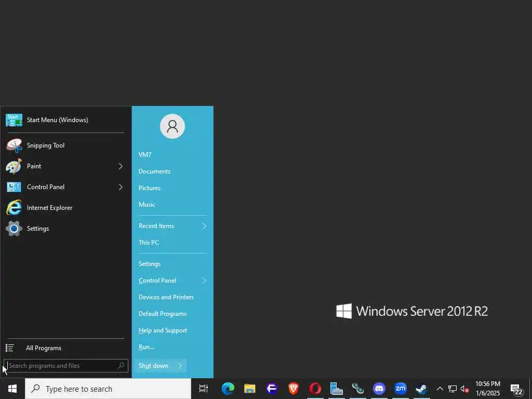The width and height of the screenshot is (532, 399).
Task: Open Zoom from taskbar
Action: [x=401, y=389]
